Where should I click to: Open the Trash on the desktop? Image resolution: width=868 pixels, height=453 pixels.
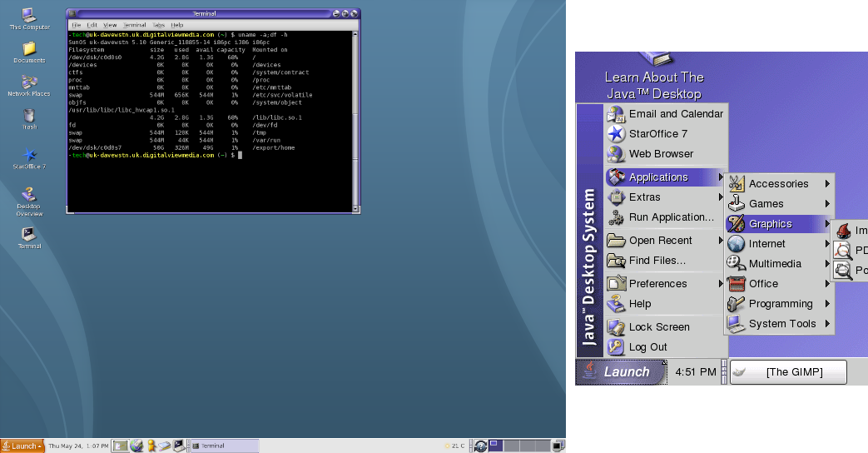[x=29, y=116]
